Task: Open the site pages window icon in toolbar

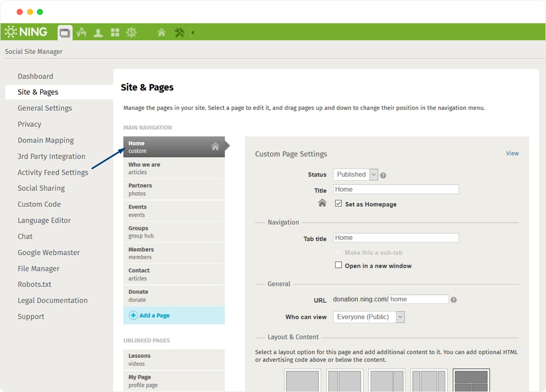Action: (65, 33)
